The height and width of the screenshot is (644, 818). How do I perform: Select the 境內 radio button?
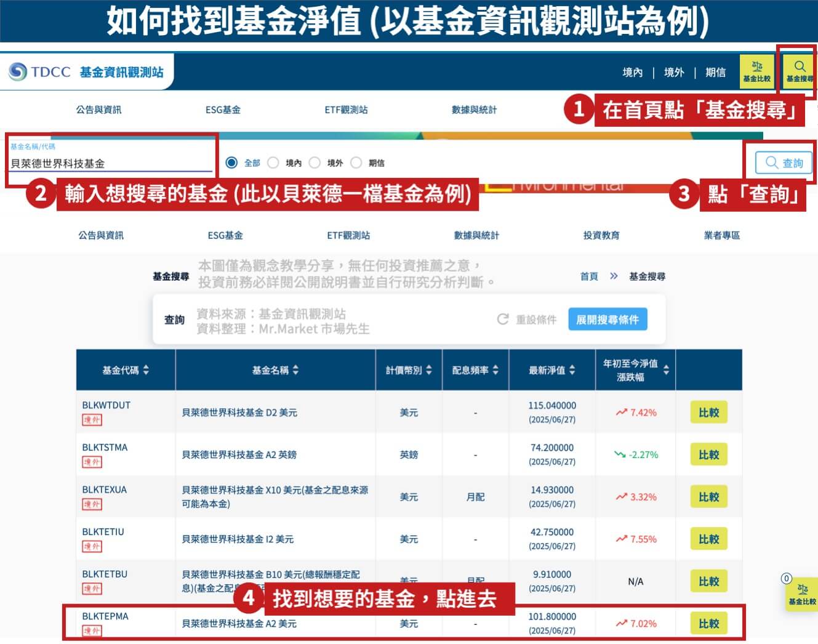(273, 163)
